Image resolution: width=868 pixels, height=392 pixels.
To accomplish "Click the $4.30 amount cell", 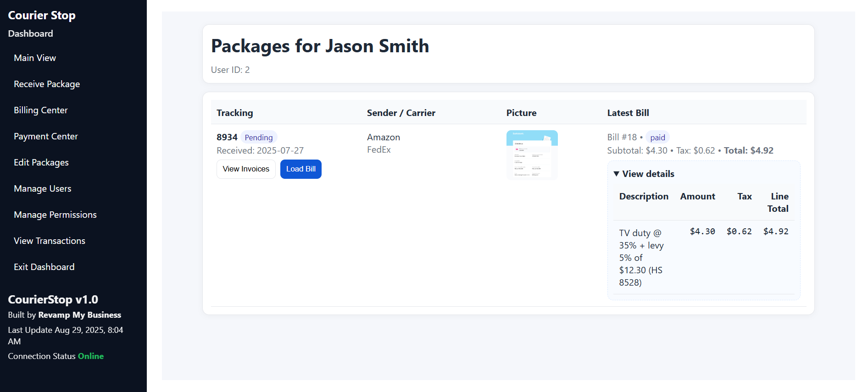I will tap(702, 232).
